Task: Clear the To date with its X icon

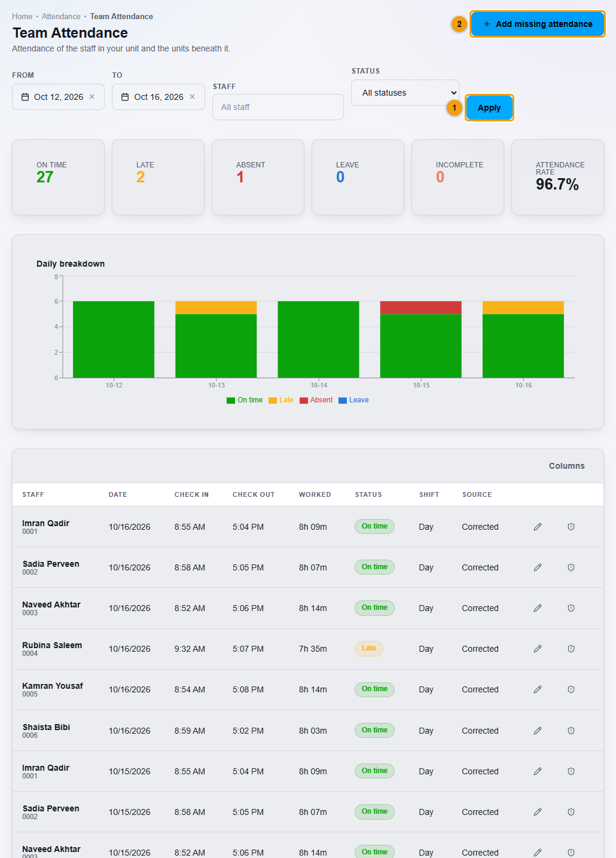Action: [192, 97]
